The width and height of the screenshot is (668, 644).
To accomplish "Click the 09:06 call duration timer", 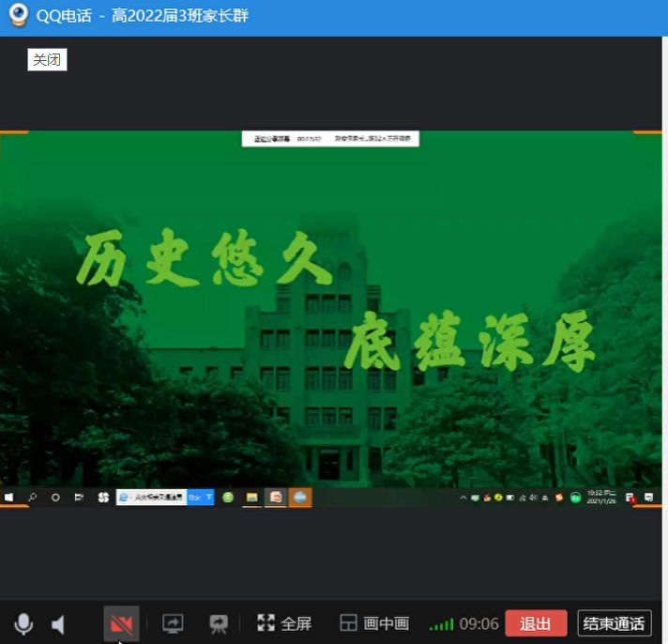I will pyautogui.click(x=478, y=624).
